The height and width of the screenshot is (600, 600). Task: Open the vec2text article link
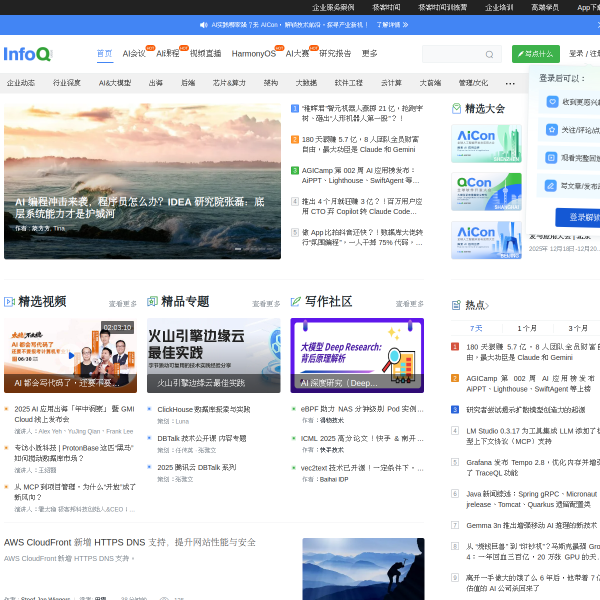point(362,468)
